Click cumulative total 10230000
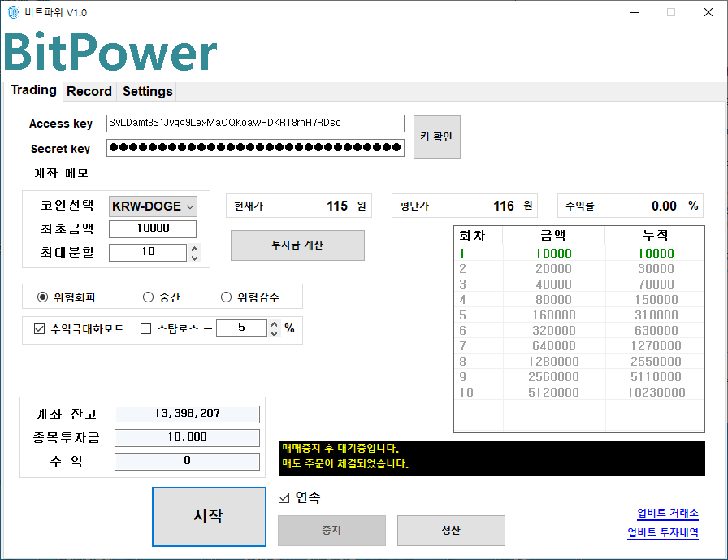Screen dimensions: 728x560 (656, 393)
